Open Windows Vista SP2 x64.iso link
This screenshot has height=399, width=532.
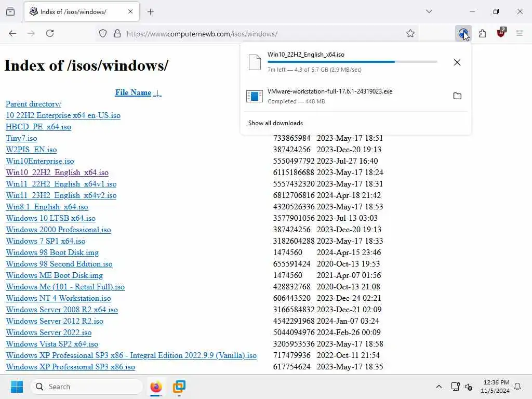52,344
